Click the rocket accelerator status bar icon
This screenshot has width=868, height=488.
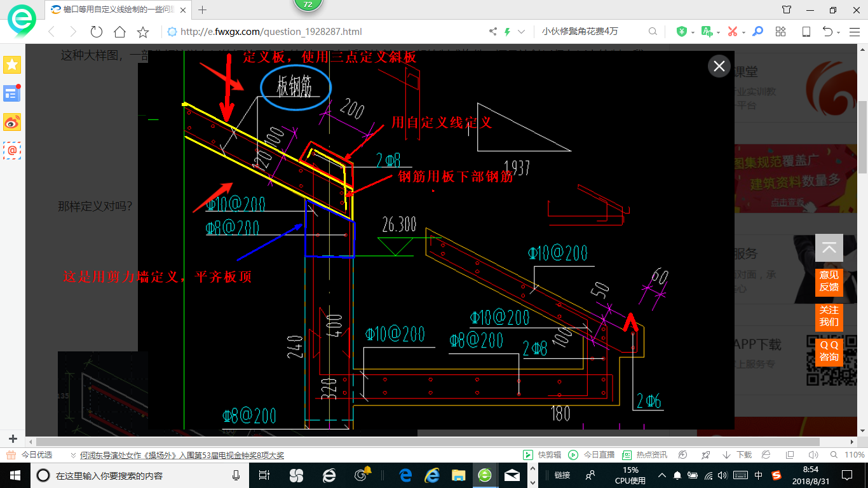pos(705,455)
